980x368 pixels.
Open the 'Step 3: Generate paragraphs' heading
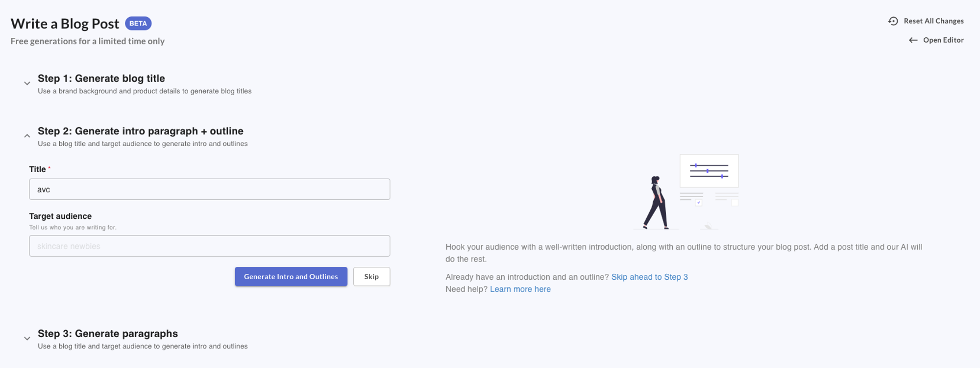(108, 334)
